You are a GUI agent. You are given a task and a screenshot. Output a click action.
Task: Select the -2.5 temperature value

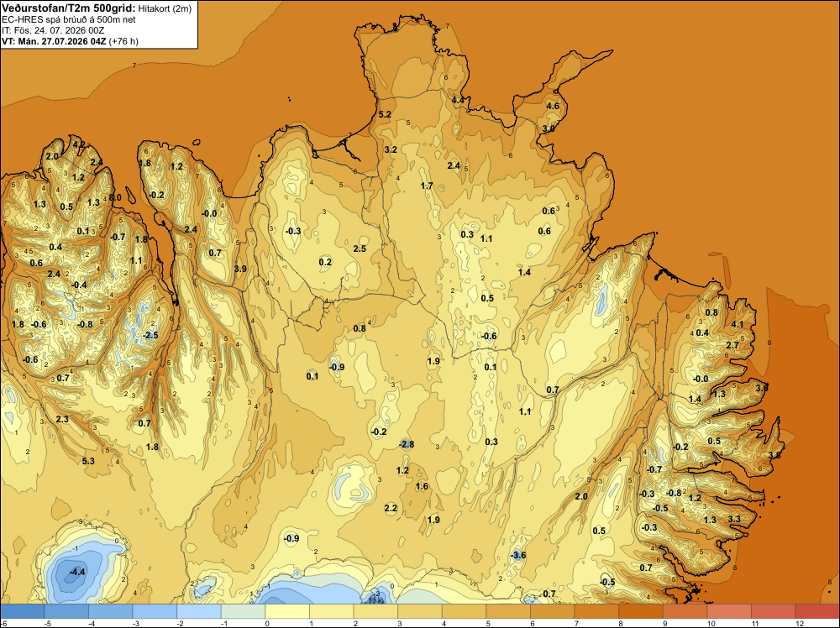[x=150, y=335]
